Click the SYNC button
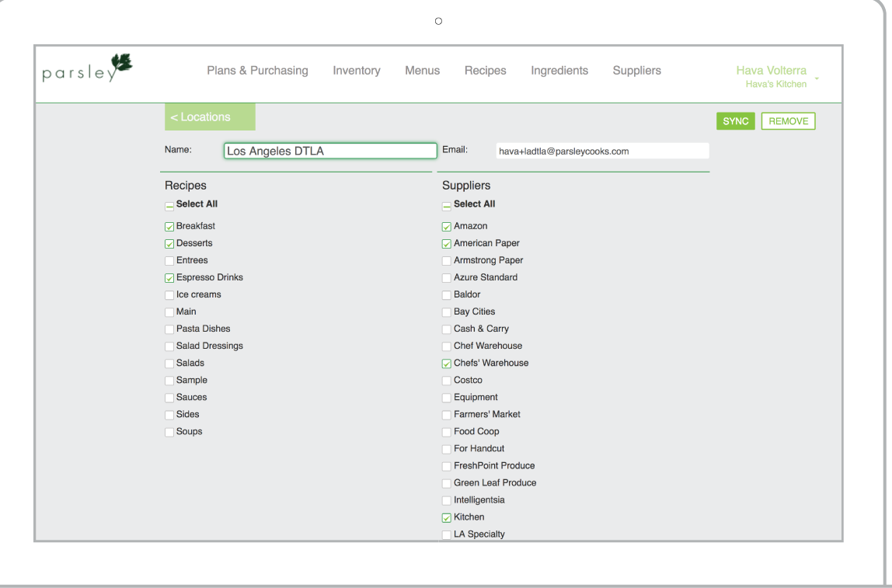Viewport: 892px width, 588px height. 736,121
